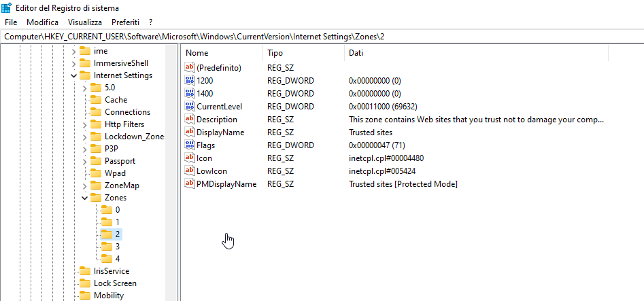Sort values by the Nome column header
The width and height of the screenshot is (644, 301).
click(222, 53)
